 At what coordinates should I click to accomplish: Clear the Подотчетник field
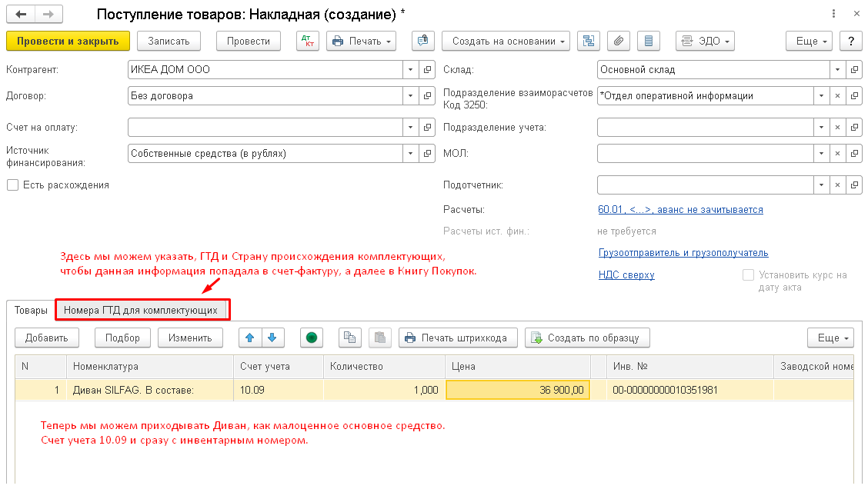click(x=837, y=185)
